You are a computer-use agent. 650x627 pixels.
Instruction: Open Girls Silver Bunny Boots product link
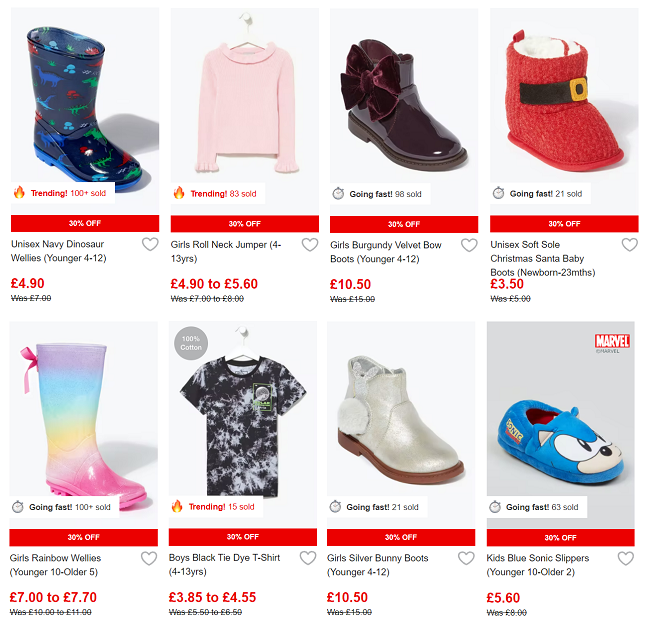pyautogui.click(x=378, y=565)
